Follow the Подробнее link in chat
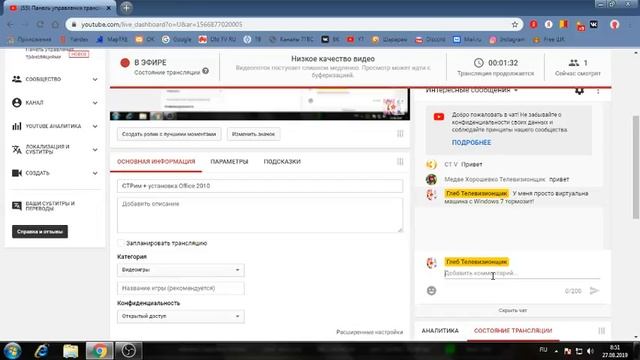Image resolution: width=640 pixels, height=360 pixels. pos(471,142)
